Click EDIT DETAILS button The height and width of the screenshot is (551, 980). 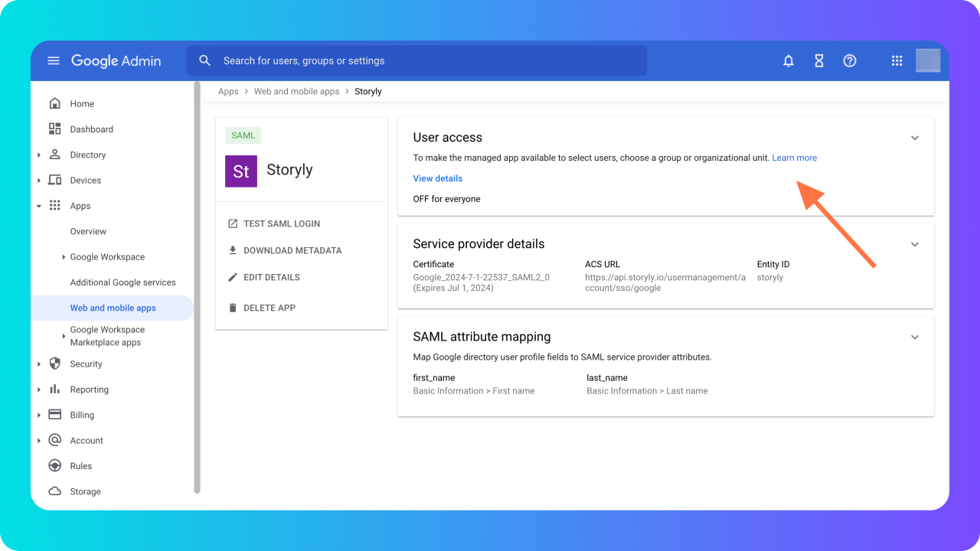pyautogui.click(x=264, y=277)
